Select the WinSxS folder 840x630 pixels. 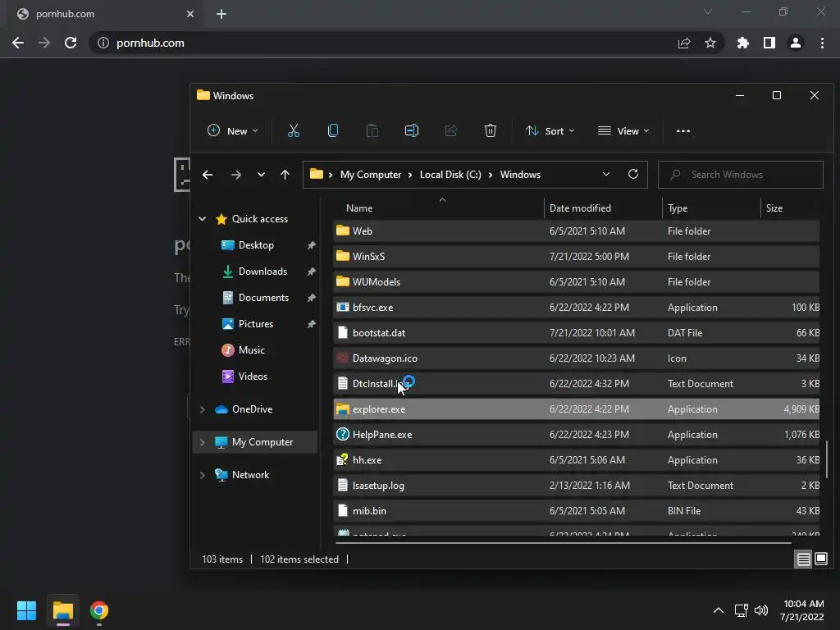coord(577,256)
